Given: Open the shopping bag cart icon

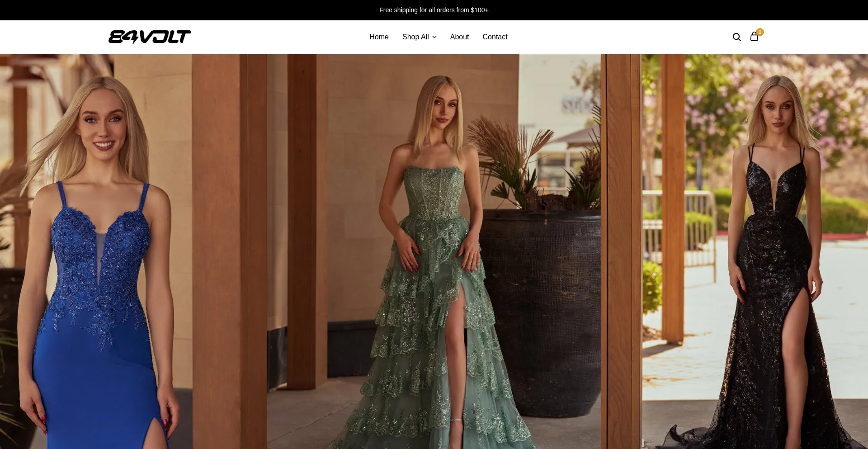Looking at the screenshot, I should [754, 37].
